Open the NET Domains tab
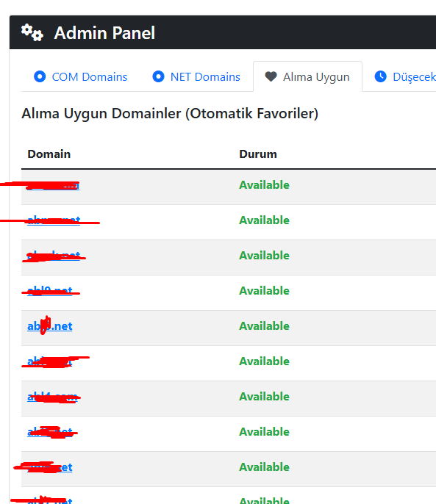Image resolution: width=436 pixels, height=504 pixels. point(196,76)
